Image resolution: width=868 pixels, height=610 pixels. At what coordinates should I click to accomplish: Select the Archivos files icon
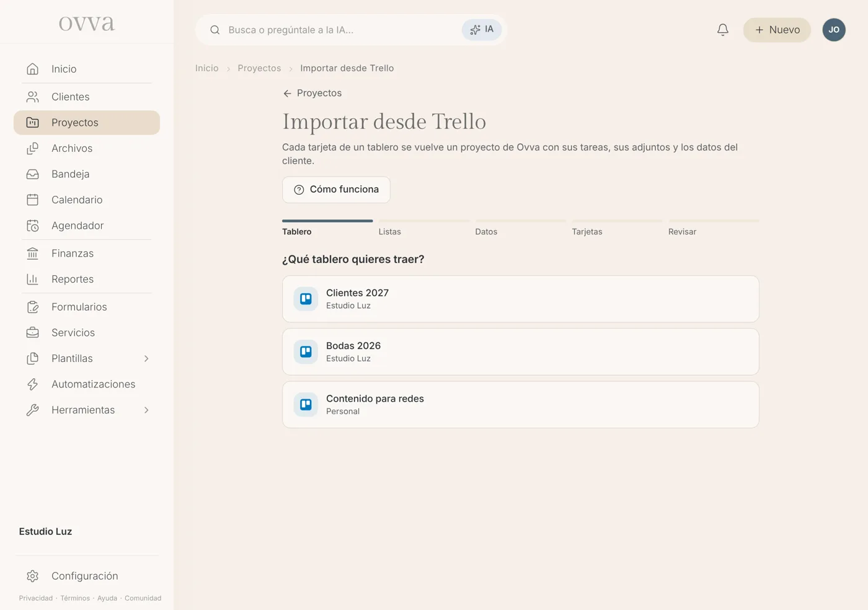coord(33,148)
